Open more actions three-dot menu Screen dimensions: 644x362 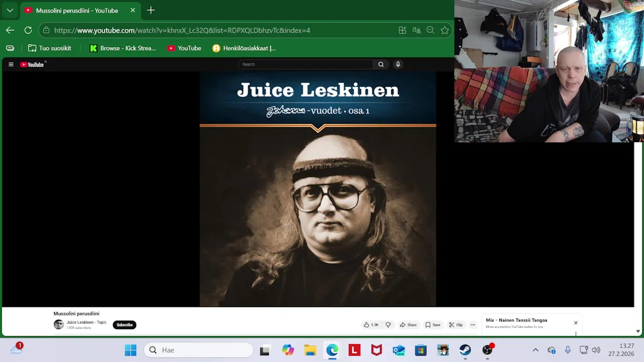coord(472,325)
